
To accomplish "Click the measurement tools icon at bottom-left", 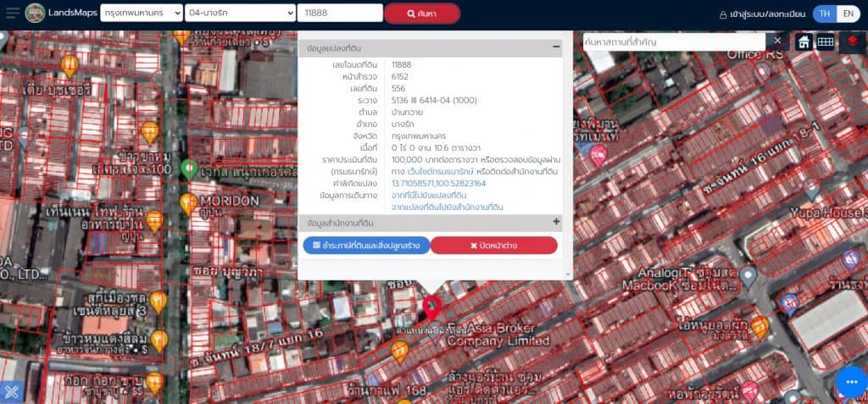I will [12, 391].
